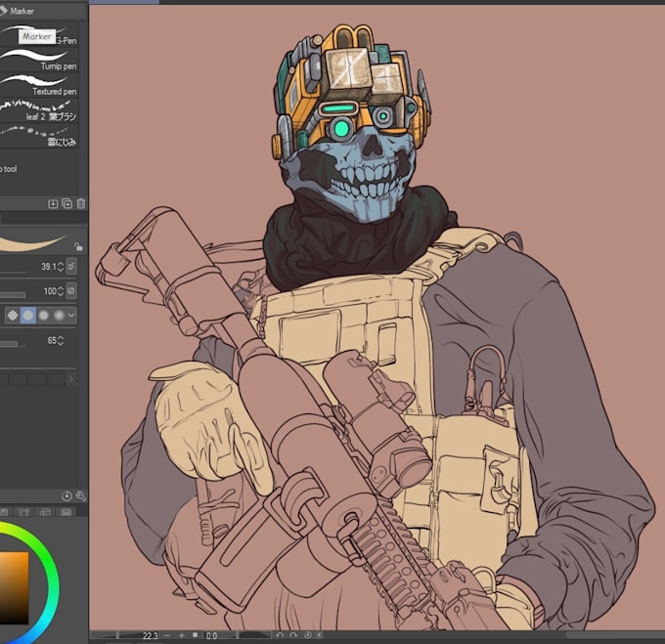The image size is (665, 644).
Task: Click the duplicate sub tool icon
Action: [x=66, y=203]
